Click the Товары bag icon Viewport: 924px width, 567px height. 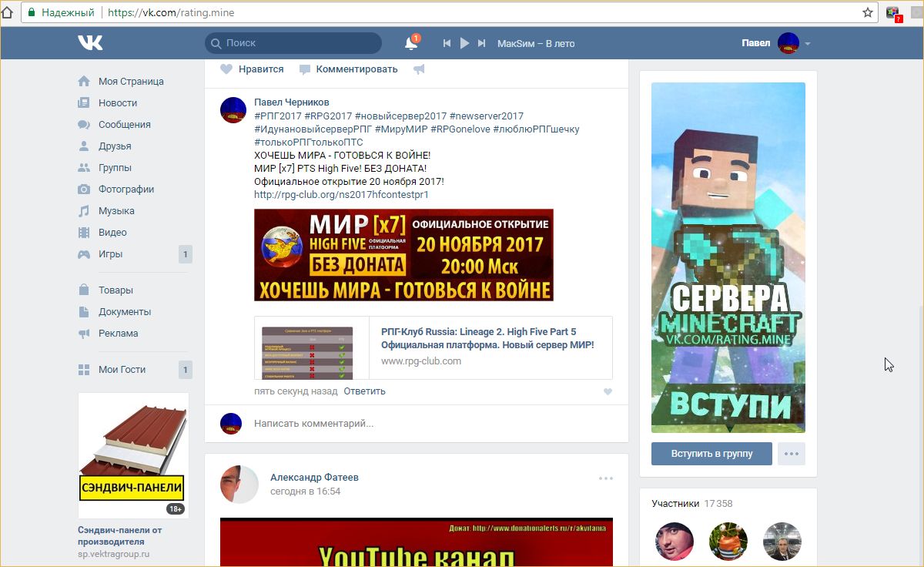point(84,290)
